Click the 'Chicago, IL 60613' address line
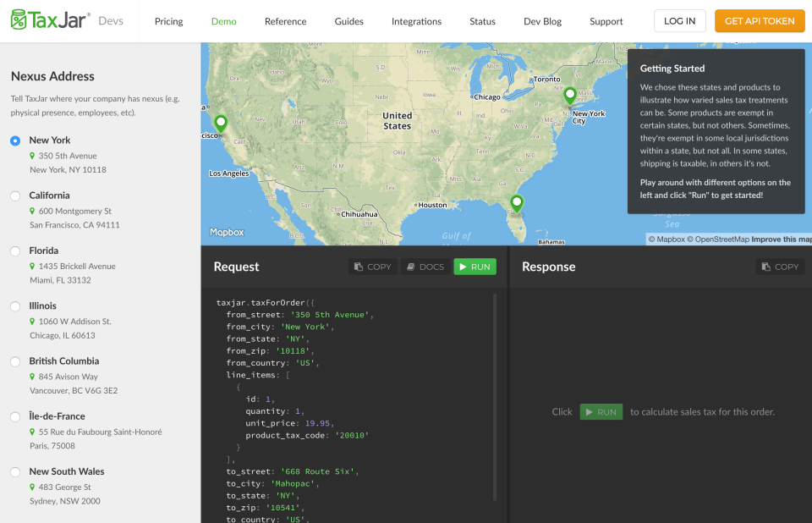This screenshot has width=812, height=523. click(x=62, y=335)
